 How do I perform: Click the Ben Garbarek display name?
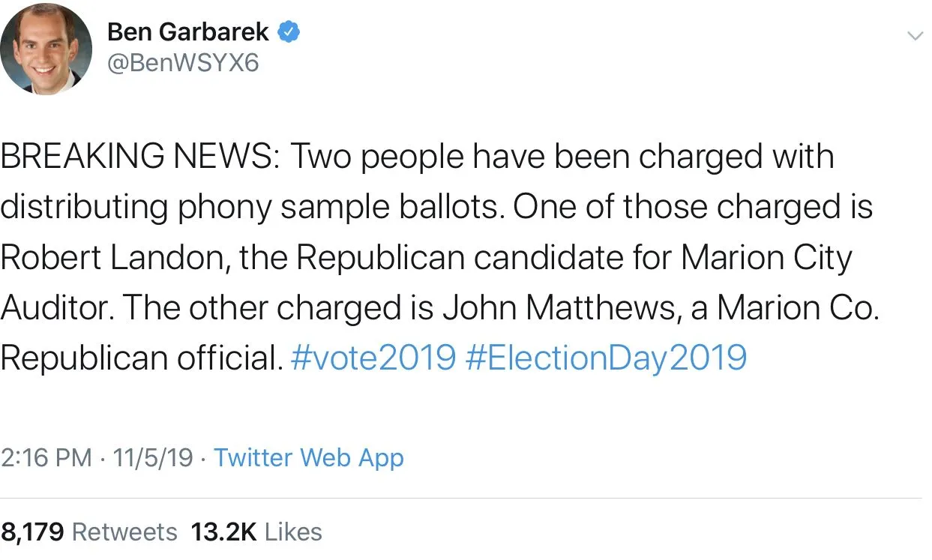(x=187, y=31)
